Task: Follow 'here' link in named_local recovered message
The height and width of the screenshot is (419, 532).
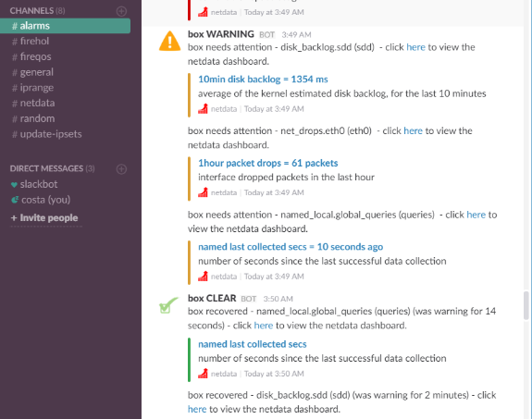Action: coord(264,326)
